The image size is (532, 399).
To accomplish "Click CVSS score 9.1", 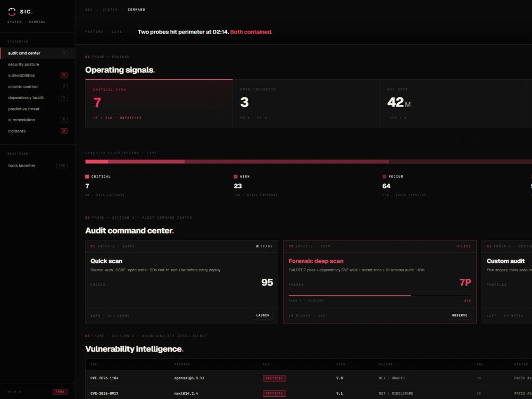I will pyautogui.click(x=339, y=394).
